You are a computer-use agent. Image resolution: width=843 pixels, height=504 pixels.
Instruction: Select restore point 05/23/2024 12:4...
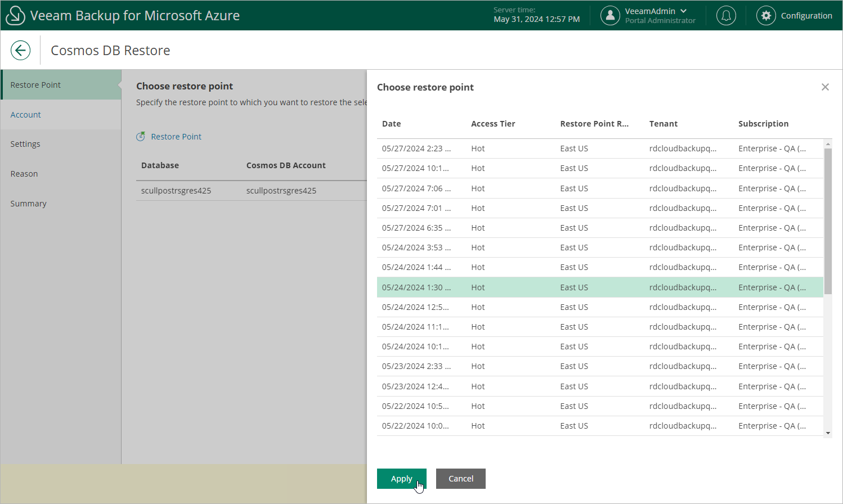coord(600,386)
